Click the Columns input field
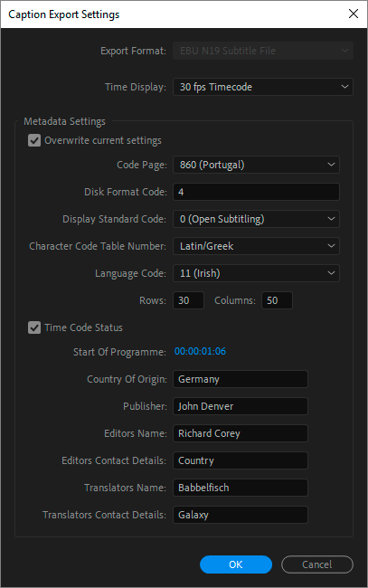Image resolution: width=368 pixels, height=588 pixels. click(277, 300)
